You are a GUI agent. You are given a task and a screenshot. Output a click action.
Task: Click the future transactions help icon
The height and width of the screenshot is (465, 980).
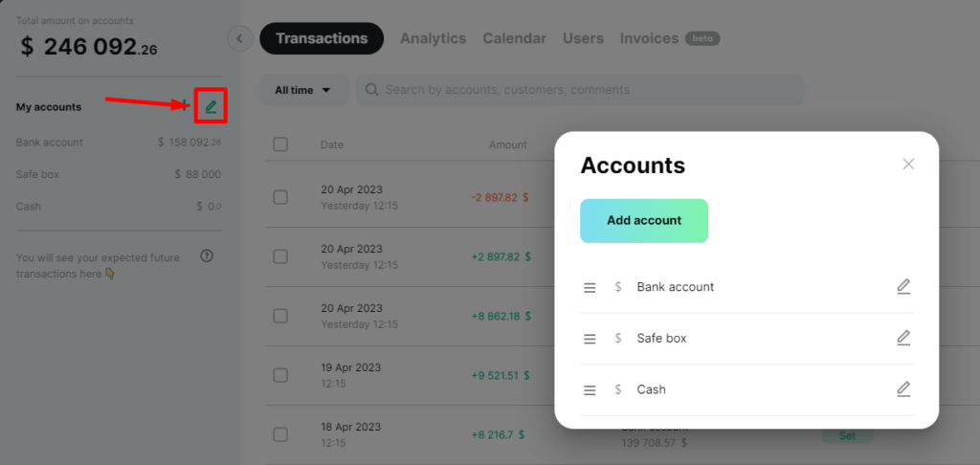click(x=207, y=256)
